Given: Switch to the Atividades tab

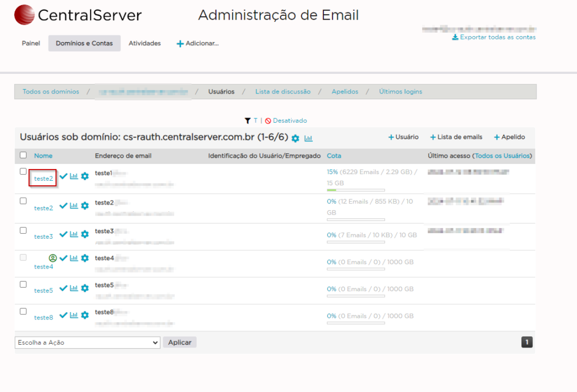Looking at the screenshot, I should point(144,43).
